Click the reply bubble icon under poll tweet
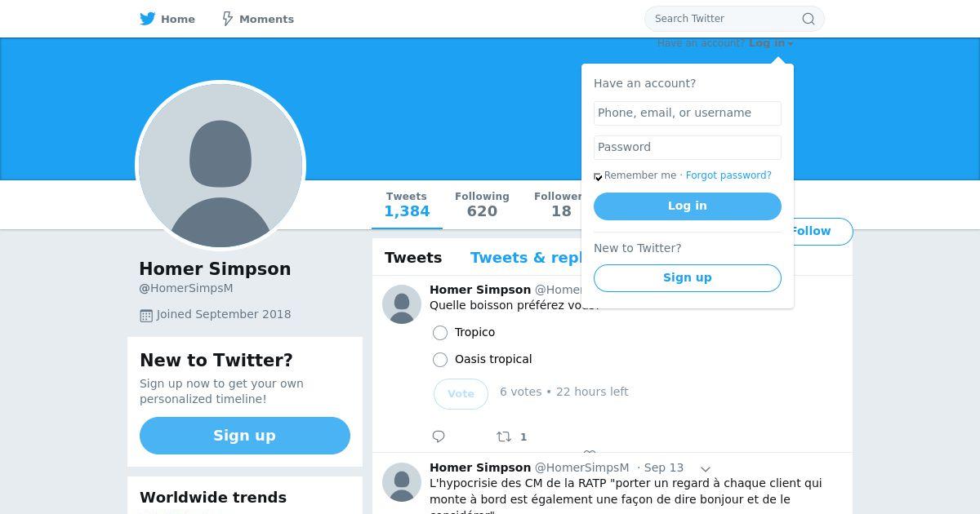The height and width of the screenshot is (514, 980). pos(439,436)
